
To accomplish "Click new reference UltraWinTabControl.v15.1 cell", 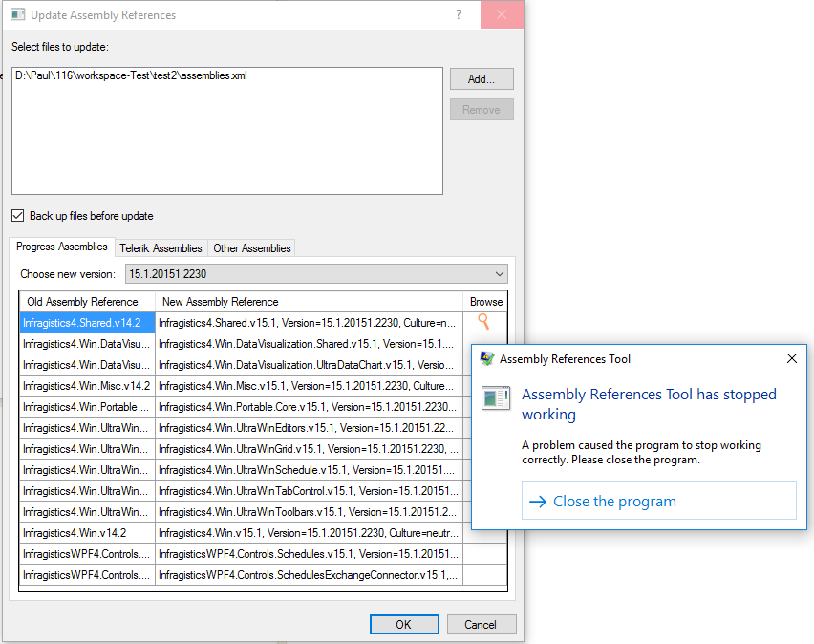I will pos(309,491).
